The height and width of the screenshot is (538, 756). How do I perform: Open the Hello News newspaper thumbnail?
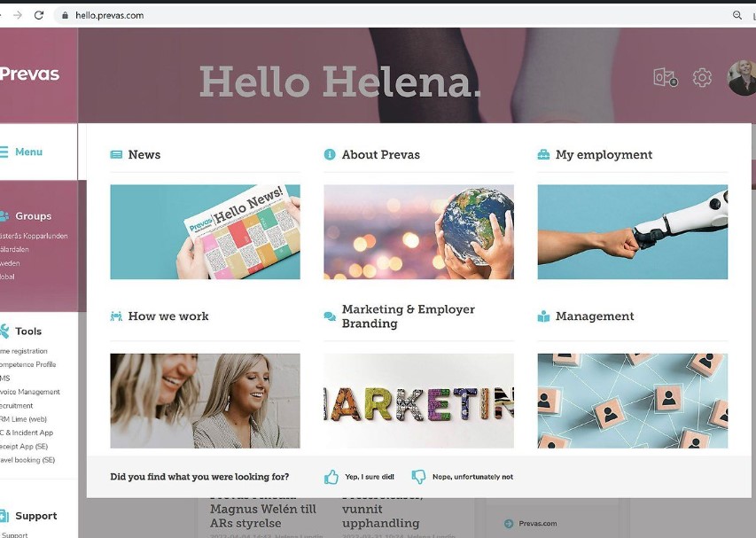pos(205,232)
